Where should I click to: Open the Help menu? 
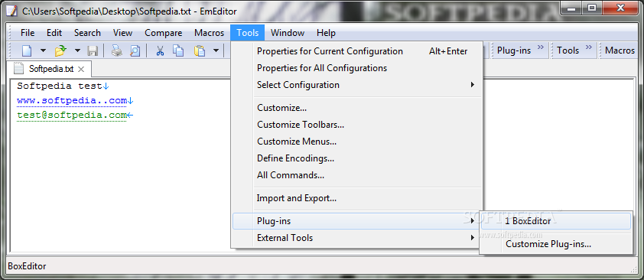click(x=326, y=33)
